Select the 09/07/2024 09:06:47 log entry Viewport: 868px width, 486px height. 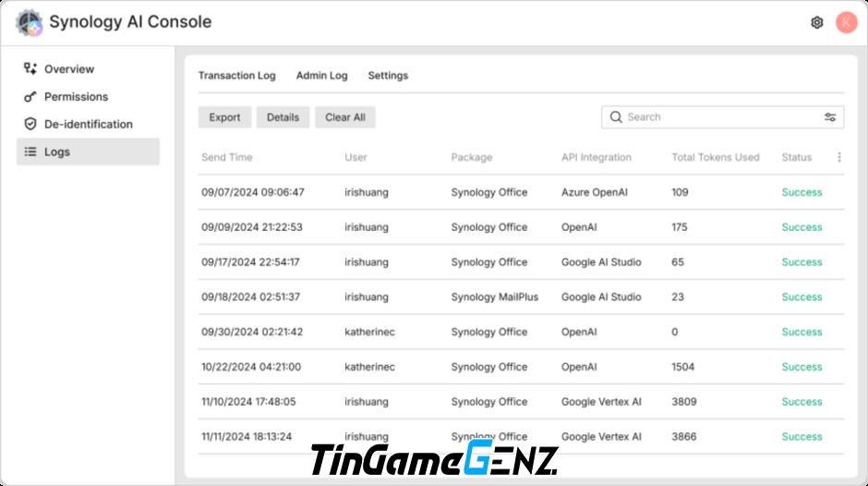[x=521, y=192]
